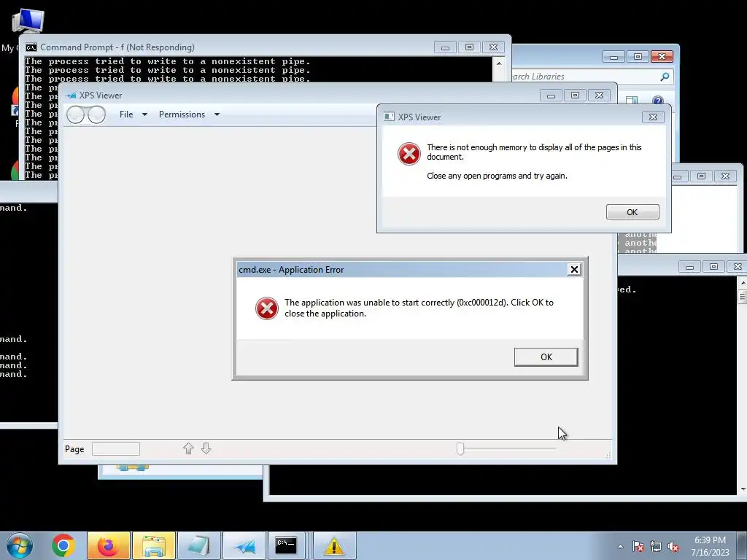Open Action Center flag icon in tray

coord(638,546)
